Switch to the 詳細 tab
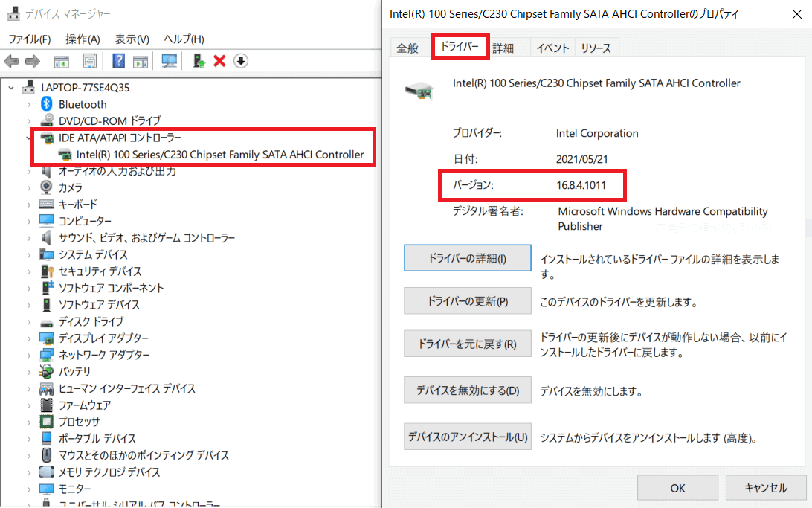This screenshot has height=508, width=812. click(503, 48)
